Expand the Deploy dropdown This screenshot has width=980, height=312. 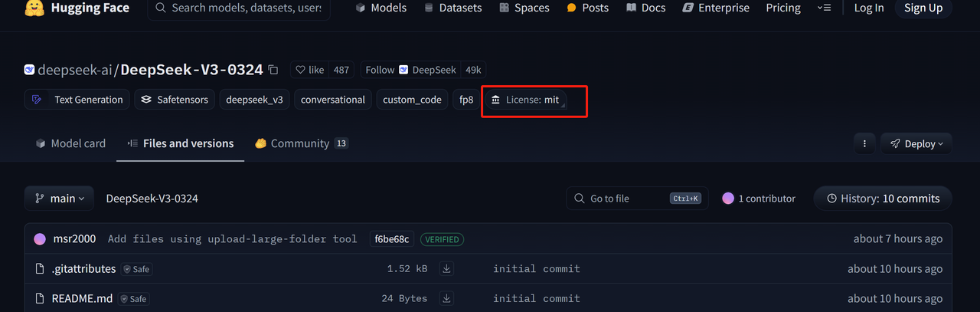pos(916,143)
